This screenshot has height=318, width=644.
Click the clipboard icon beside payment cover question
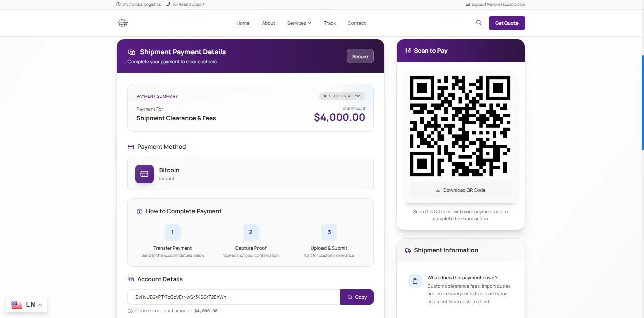tap(415, 281)
